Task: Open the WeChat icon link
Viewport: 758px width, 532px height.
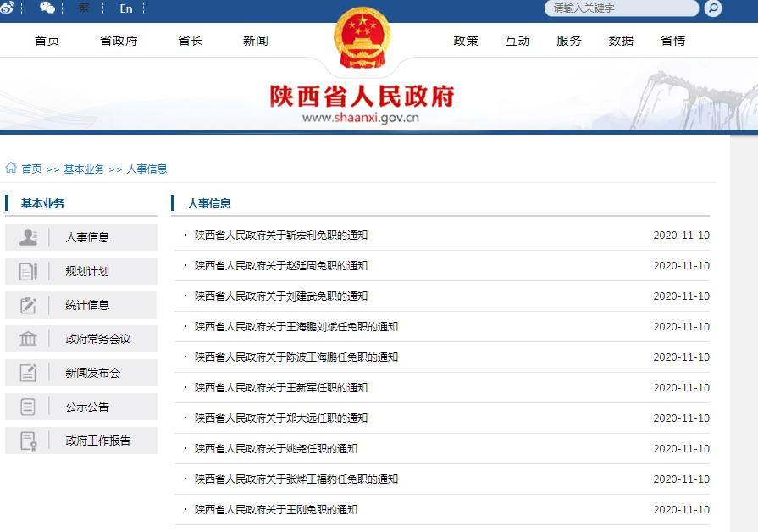Action: point(47,8)
